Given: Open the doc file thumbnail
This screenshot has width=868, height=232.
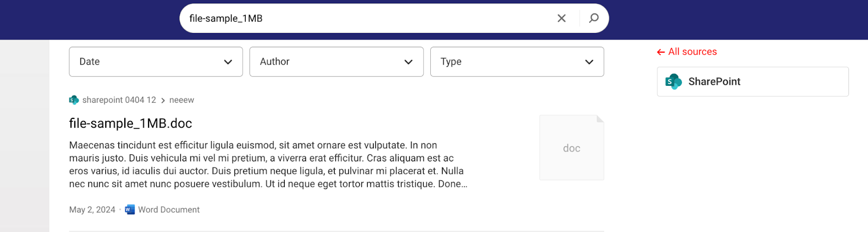Looking at the screenshot, I should click(571, 148).
